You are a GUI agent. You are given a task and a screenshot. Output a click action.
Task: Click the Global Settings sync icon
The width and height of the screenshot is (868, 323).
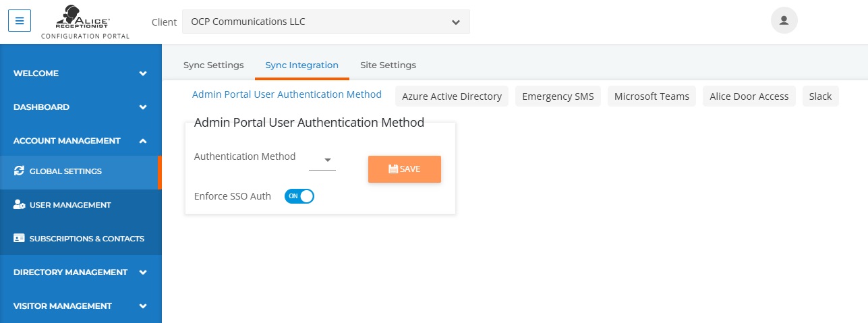(19, 171)
